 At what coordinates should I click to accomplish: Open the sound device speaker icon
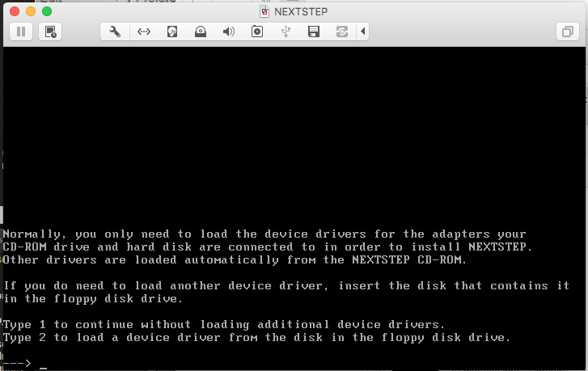coord(229,32)
